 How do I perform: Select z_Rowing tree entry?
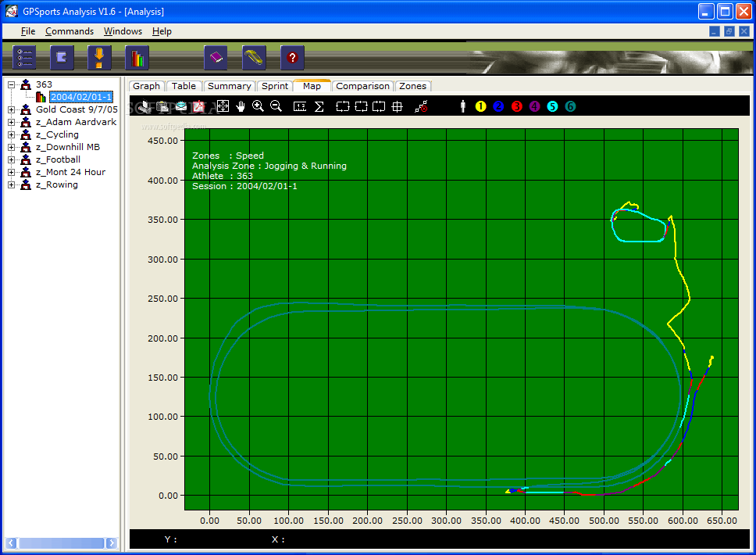click(56, 184)
